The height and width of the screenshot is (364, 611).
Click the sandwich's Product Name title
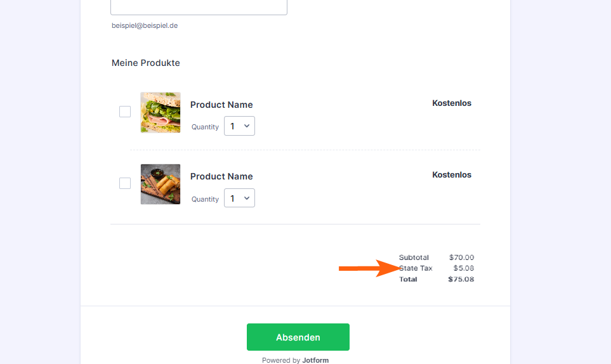(x=221, y=105)
